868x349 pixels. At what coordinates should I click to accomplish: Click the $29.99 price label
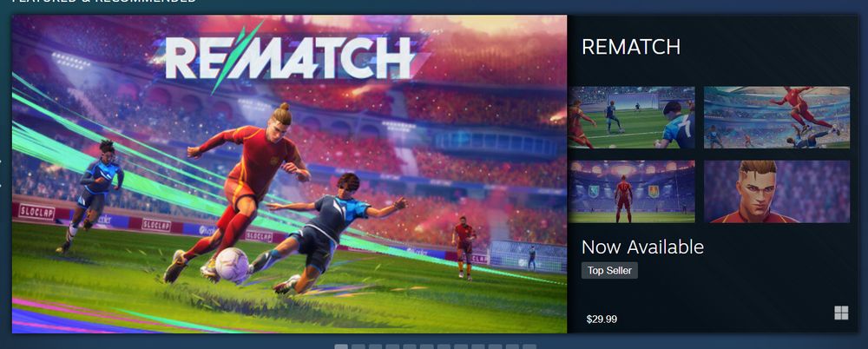[602, 319]
